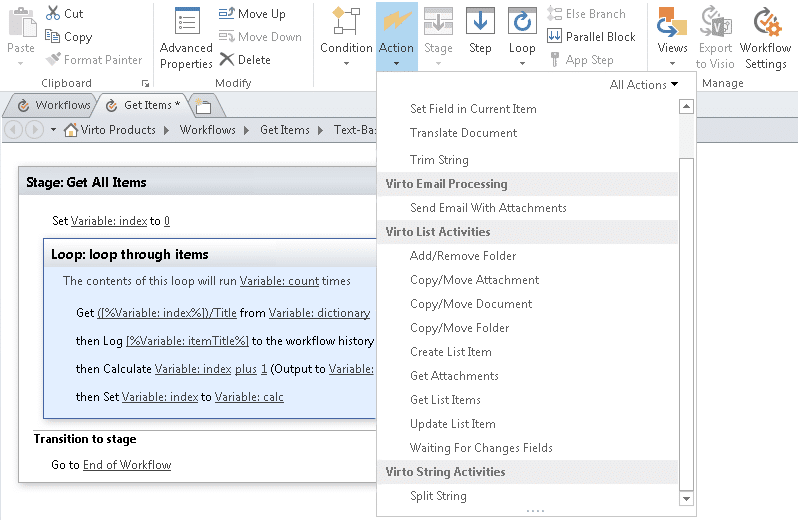The image size is (798, 520).
Task: Click Move Up in Modify group
Action: (252, 14)
